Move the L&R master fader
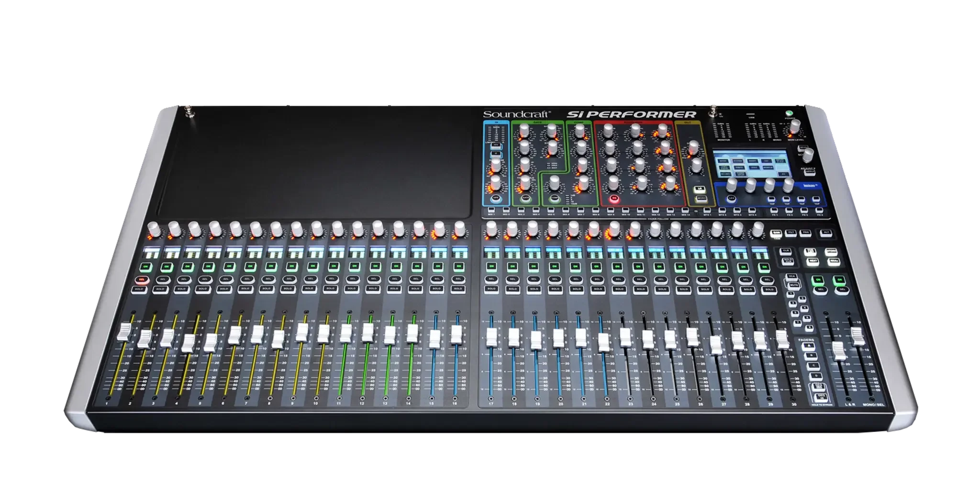 click(x=839, y=350)
